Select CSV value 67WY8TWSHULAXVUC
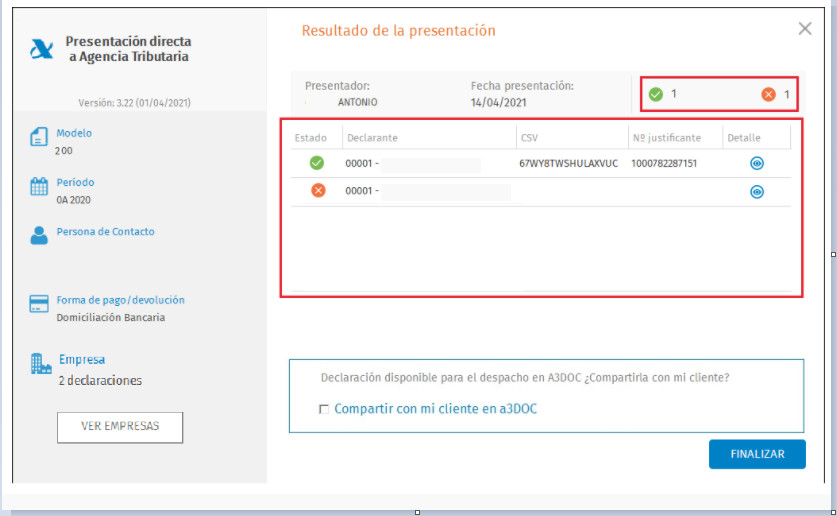837x516 pixels. pyautogui.click(x=568, y=163)
